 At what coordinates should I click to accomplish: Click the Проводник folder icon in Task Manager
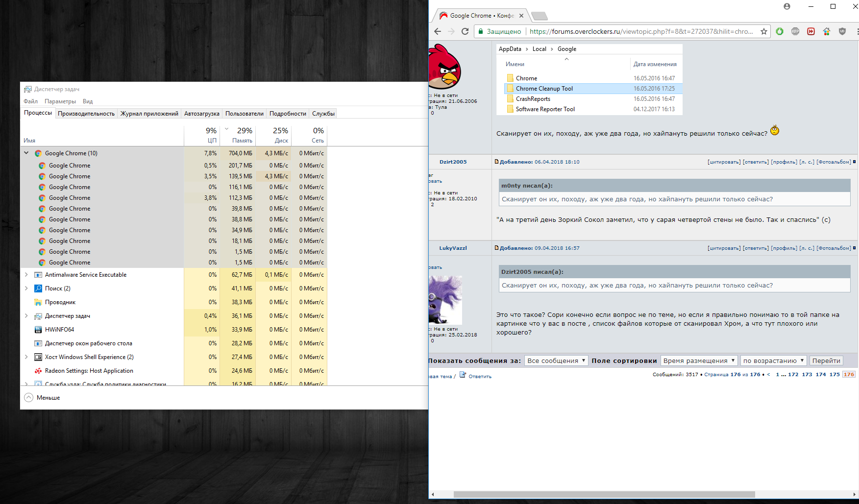pos(38,302)
